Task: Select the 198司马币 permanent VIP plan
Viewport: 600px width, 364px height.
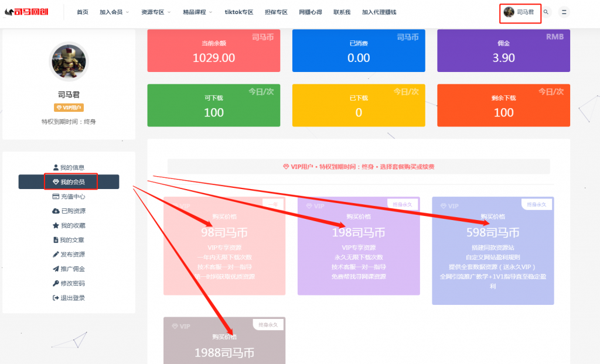Action: [x=358, y=246]
